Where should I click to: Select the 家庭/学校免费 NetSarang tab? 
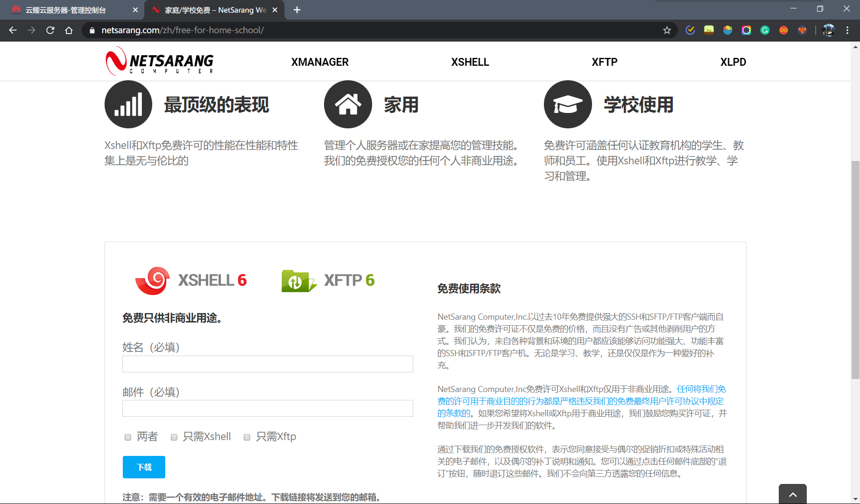(x=215, y=10)
